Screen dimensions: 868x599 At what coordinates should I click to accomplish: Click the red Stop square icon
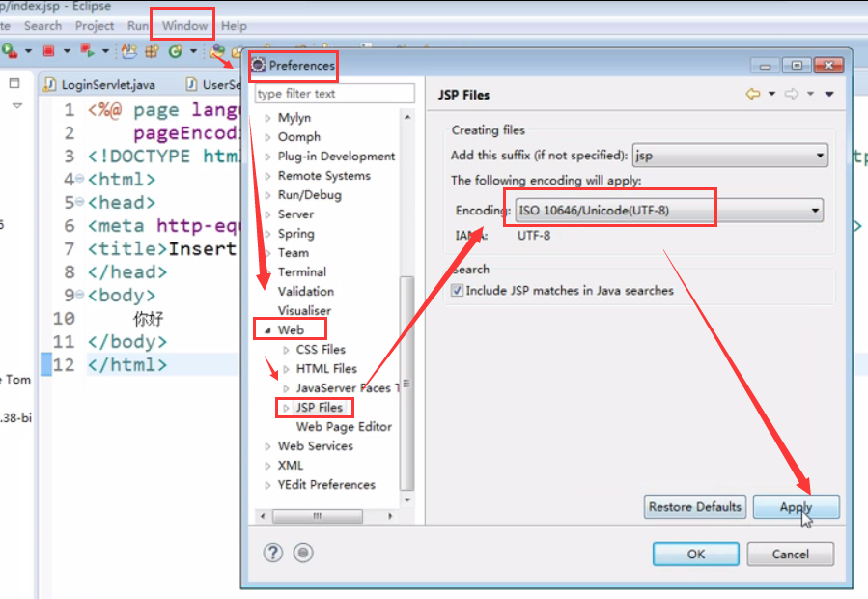point(48,51)
